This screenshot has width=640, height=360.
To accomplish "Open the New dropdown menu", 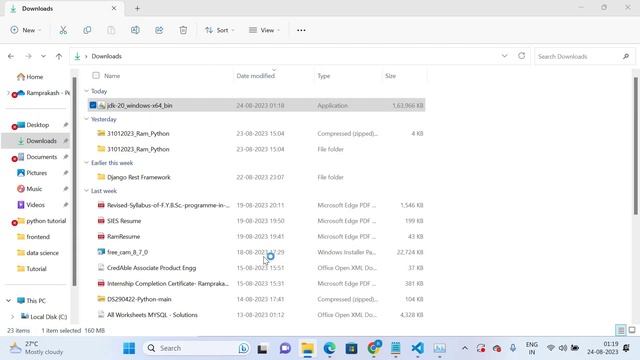I will (x=26, y=30).
